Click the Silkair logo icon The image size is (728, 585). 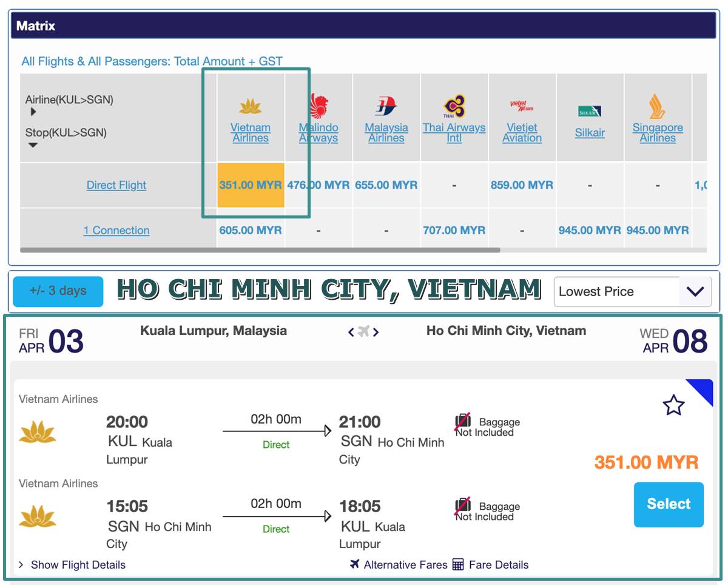pos(590,111)
